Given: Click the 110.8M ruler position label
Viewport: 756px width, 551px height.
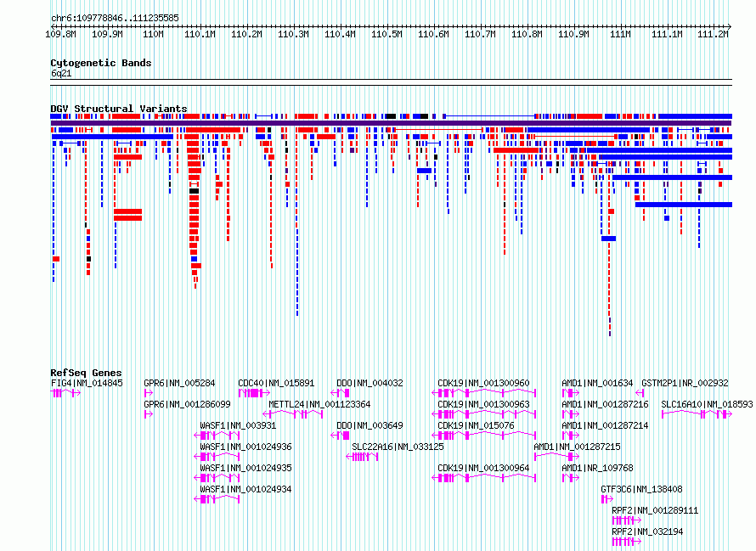Looking at the screenshot, I should (x=527, y=34).
